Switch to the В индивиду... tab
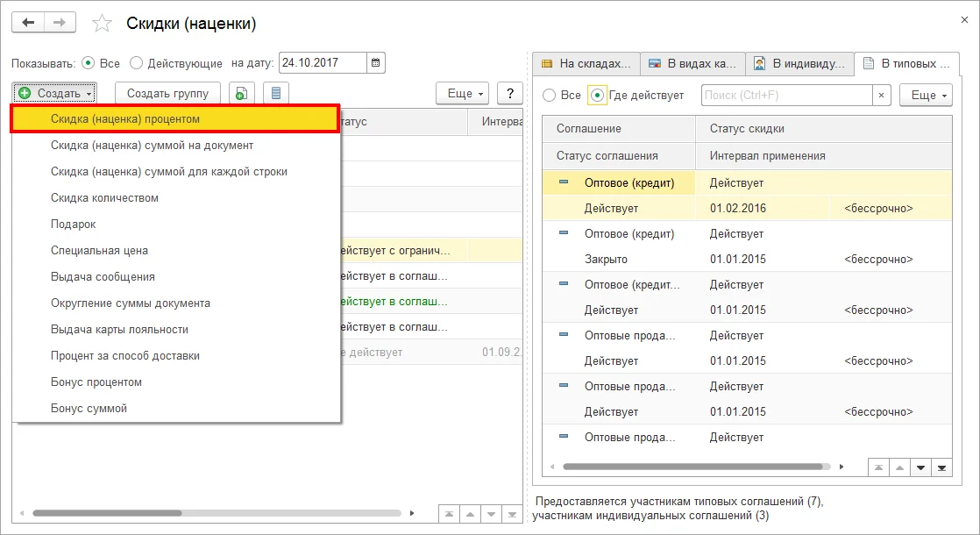This screenshot has width=980, height=535. click(800, 64)
